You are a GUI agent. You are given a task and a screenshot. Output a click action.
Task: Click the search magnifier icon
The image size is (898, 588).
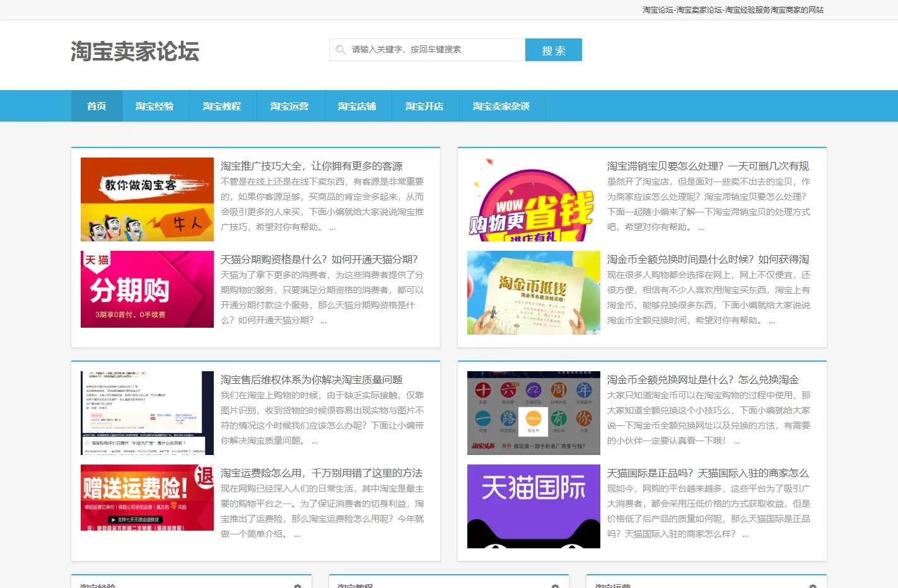click(x=341, y=50)
